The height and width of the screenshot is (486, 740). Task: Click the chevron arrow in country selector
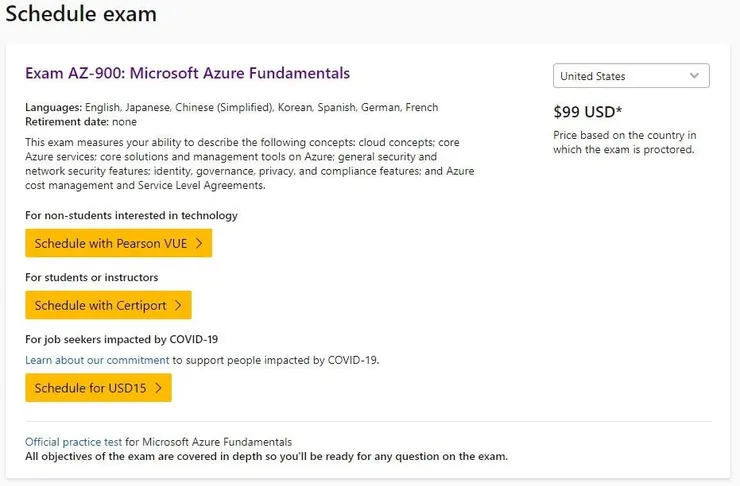(x=695, y=76)
